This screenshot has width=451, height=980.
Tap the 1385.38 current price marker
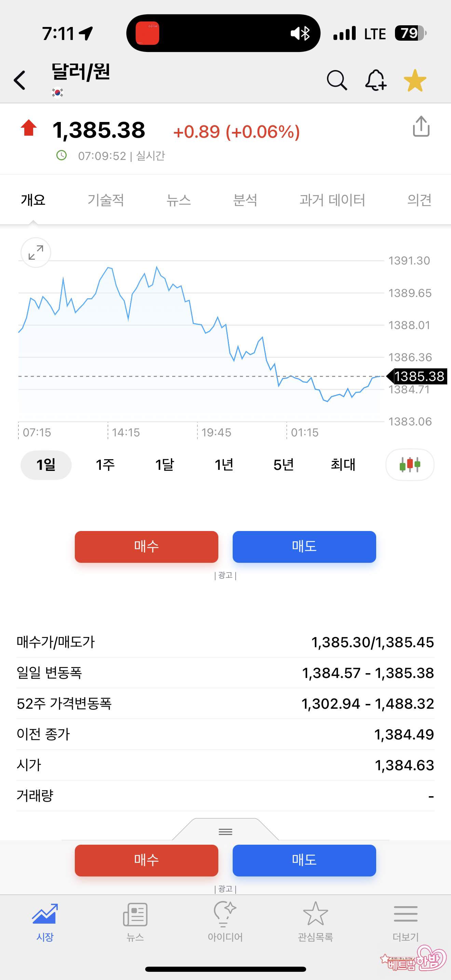click(x=419, y=376)
